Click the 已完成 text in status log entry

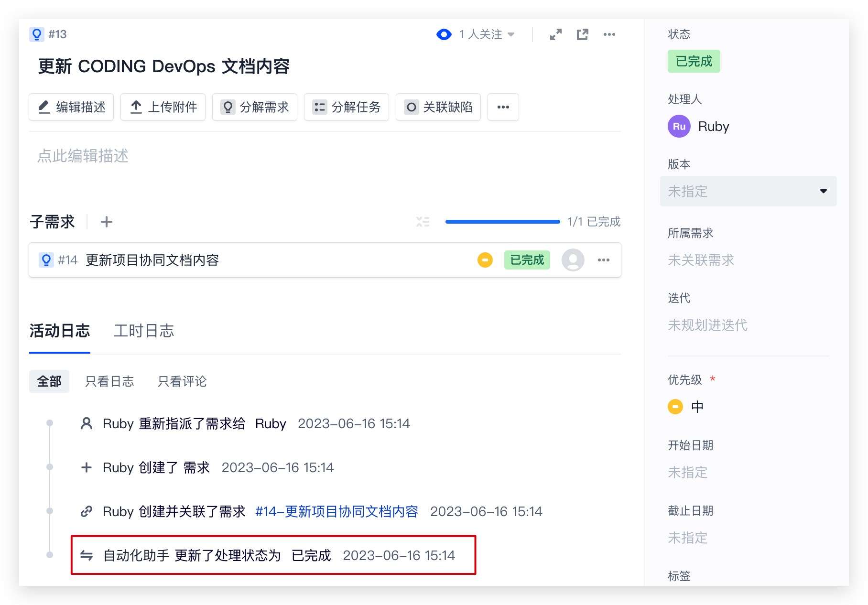tap(311, 555)
